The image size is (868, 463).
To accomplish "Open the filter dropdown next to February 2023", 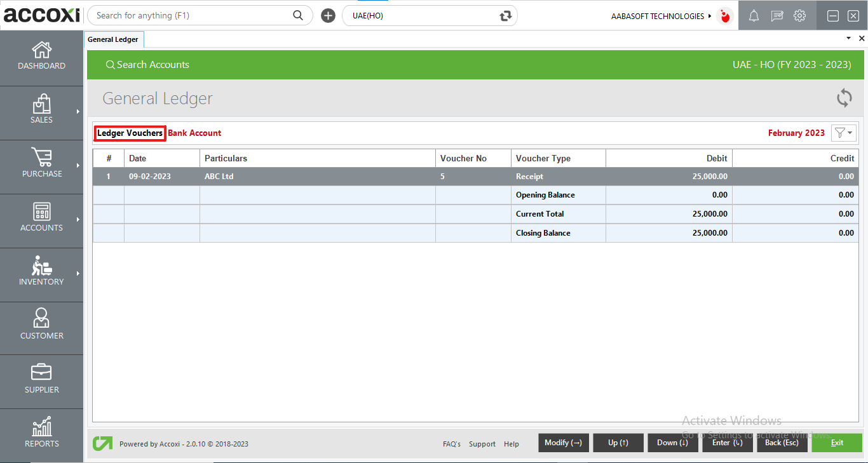I will point(844,133).
